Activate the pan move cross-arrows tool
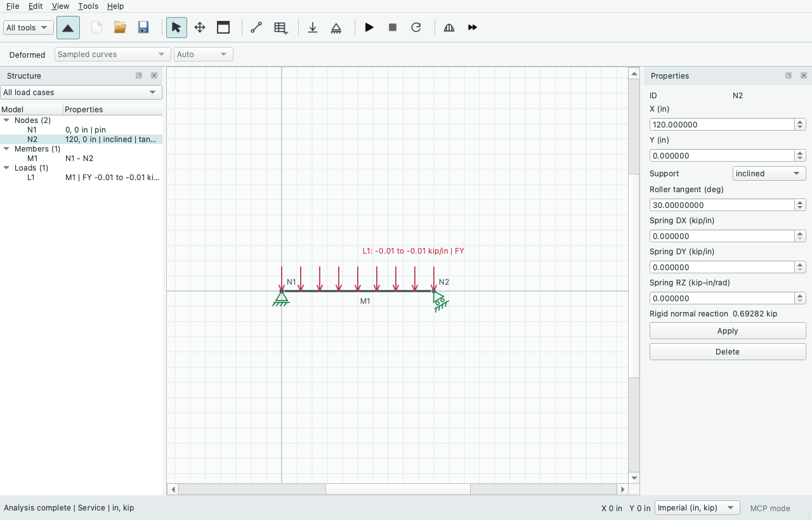Screen dimensions: 812x520 (200, 27)
